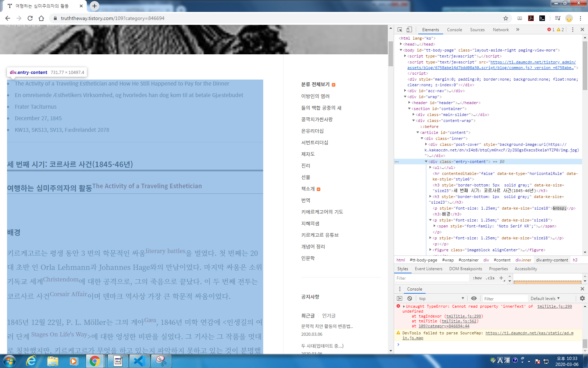588x368 pixels.
Task: Expand the Uncaught TypeError message
Action: 404,307
